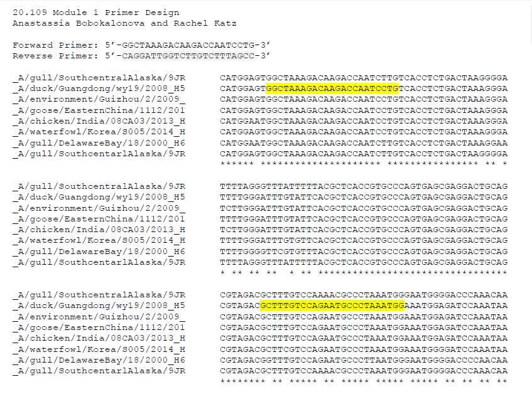Click first block's A/gull/SouthcentralAlaska/9JR label
This screenshot has width=532, height=404.
tap(99, 78)
